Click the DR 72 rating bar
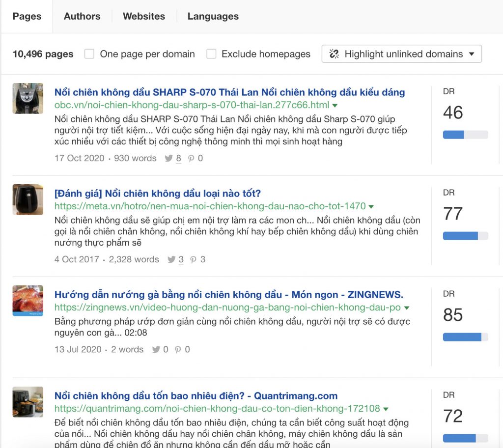The image size is (503, 448). 466,438
